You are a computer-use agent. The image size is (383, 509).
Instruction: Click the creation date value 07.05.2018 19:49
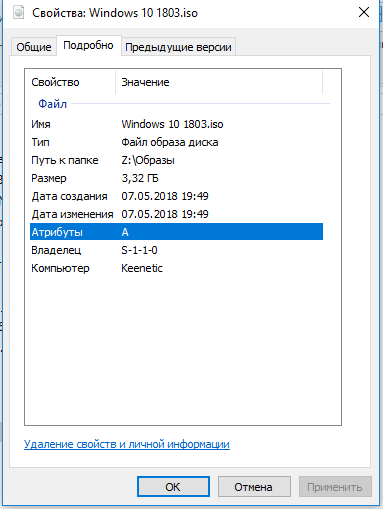point(165,196)
